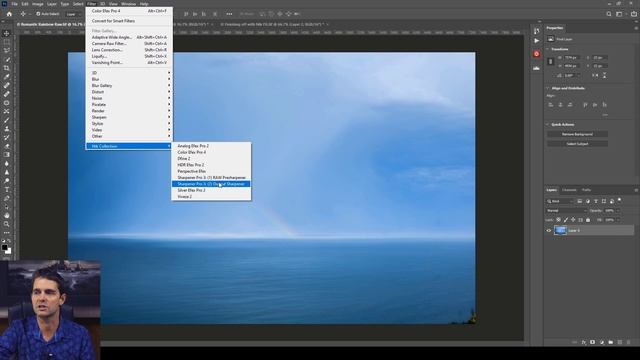640x360 pixels.
Task: Select the Gradient tool
Action: pos(7,155)
